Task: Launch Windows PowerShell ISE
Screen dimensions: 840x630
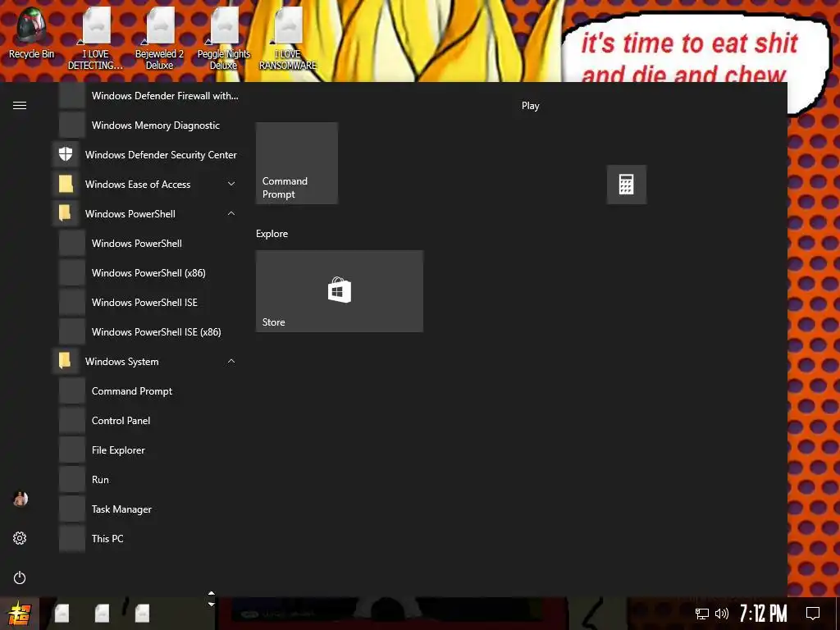Action: [149, 302]
